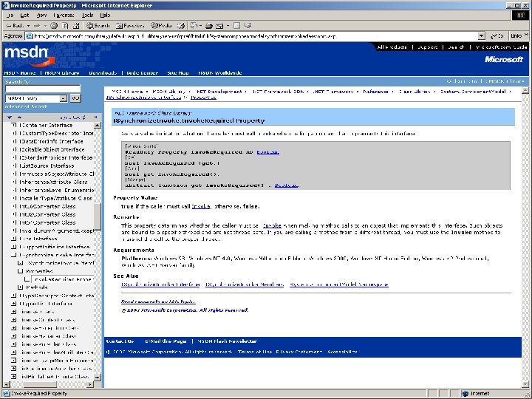Screen dimensions: 532x399
Task: Open the View menu
Action: pyautogui.click(x=41, y=16)
